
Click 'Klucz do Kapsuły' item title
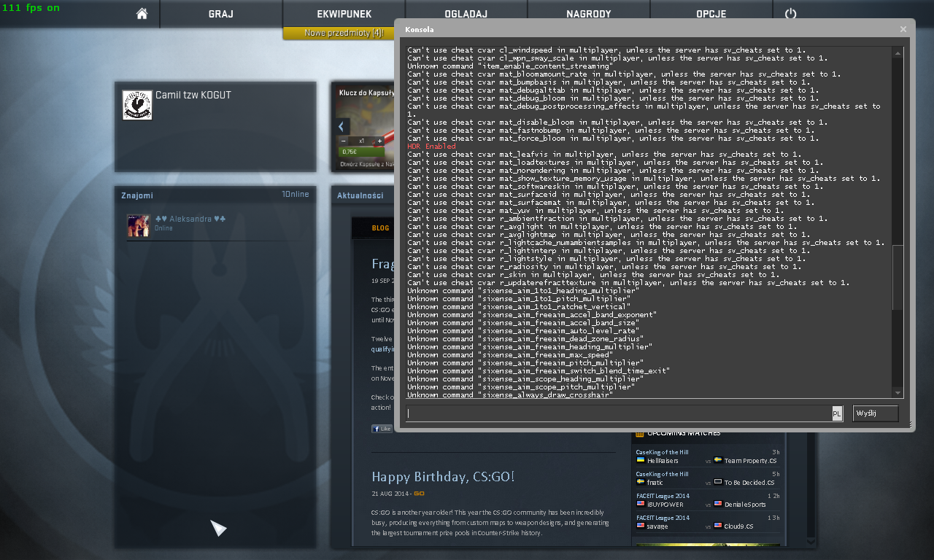[366, 93]
